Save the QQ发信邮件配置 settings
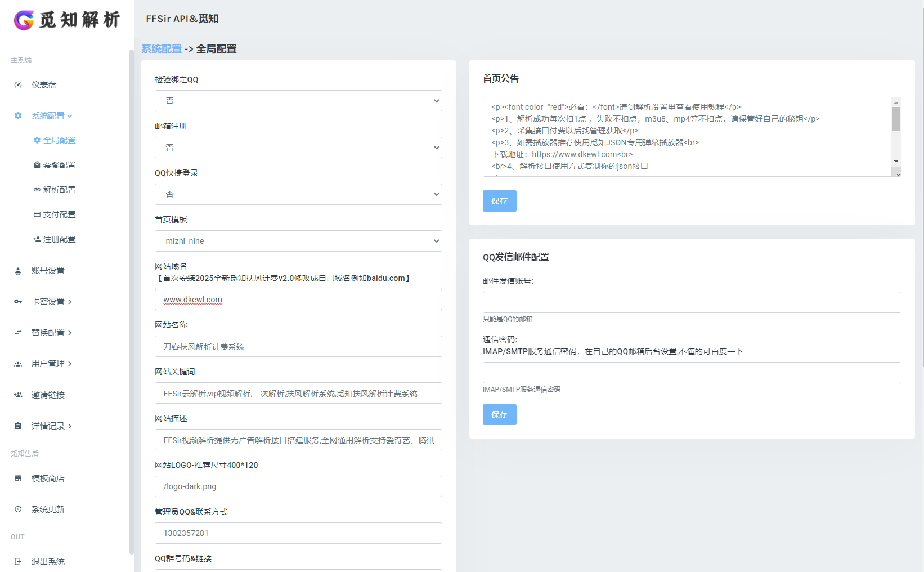This screenshot has height=572, width=924. [499, 414]
